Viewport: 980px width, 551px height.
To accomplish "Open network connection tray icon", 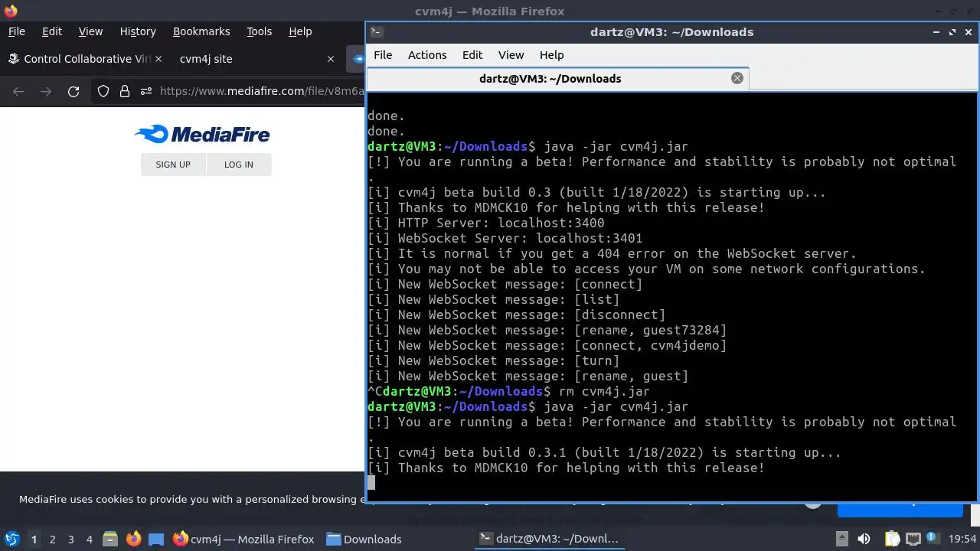I will click(x=913, y=539).
